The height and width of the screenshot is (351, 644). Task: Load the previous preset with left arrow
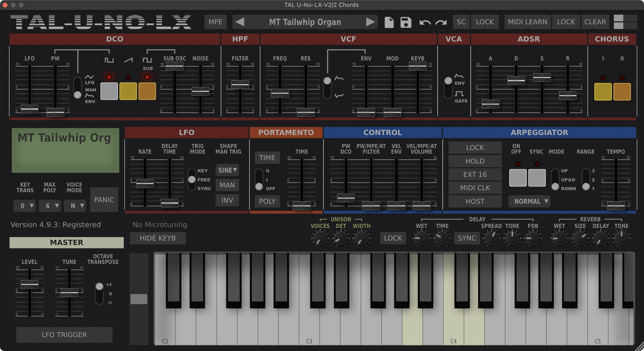point(240,22)
